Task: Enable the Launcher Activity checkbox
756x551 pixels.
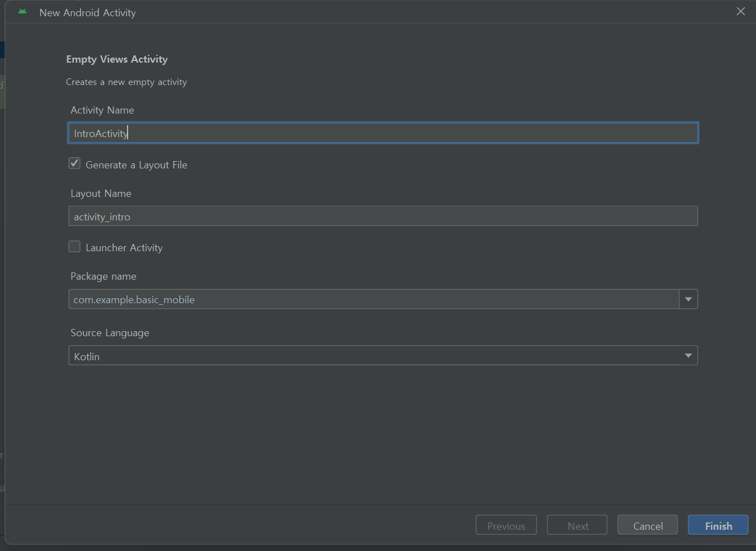Action: [74, 247]
